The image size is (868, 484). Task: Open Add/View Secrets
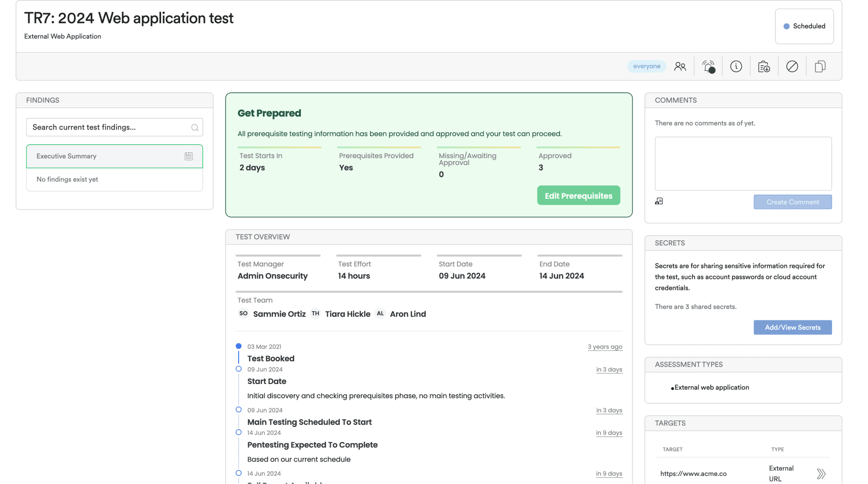coord(793,327)
